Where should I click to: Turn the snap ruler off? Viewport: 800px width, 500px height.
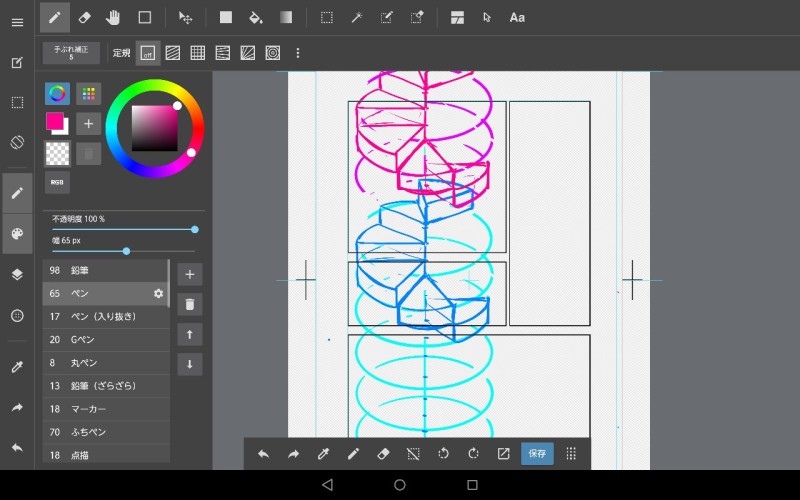(148, 53)
